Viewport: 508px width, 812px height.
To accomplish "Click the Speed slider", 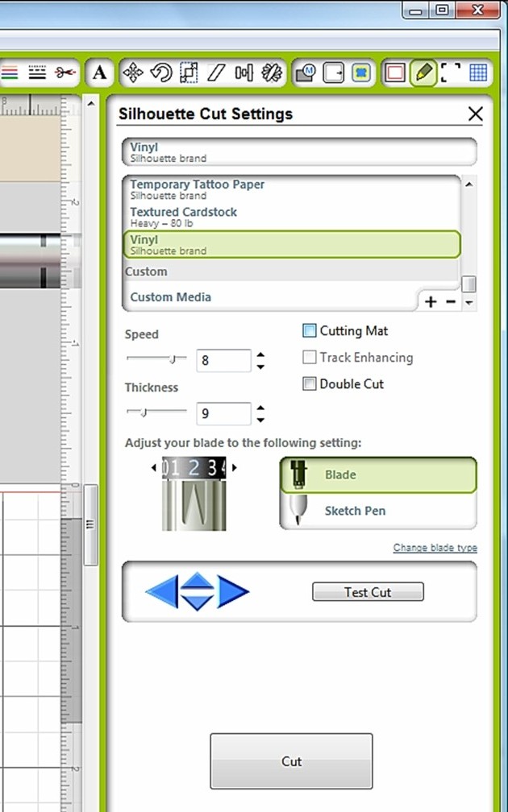I will [x=156, y=358].
